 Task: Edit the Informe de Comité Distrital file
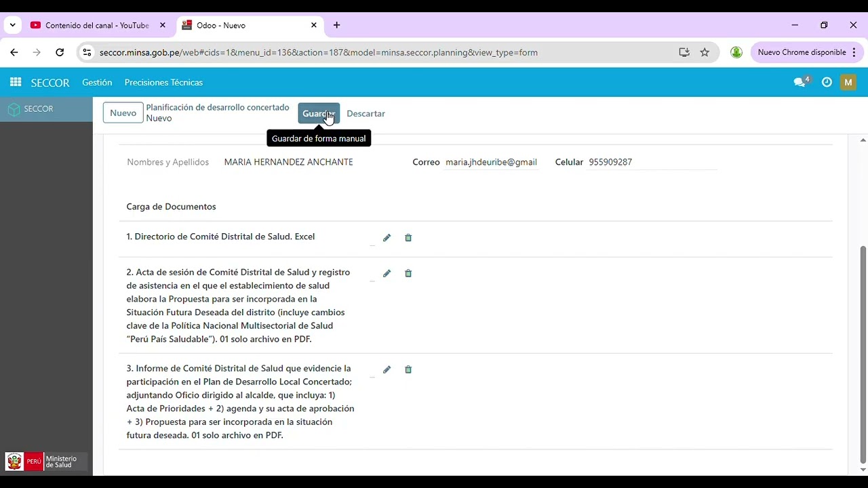[387, 369]
